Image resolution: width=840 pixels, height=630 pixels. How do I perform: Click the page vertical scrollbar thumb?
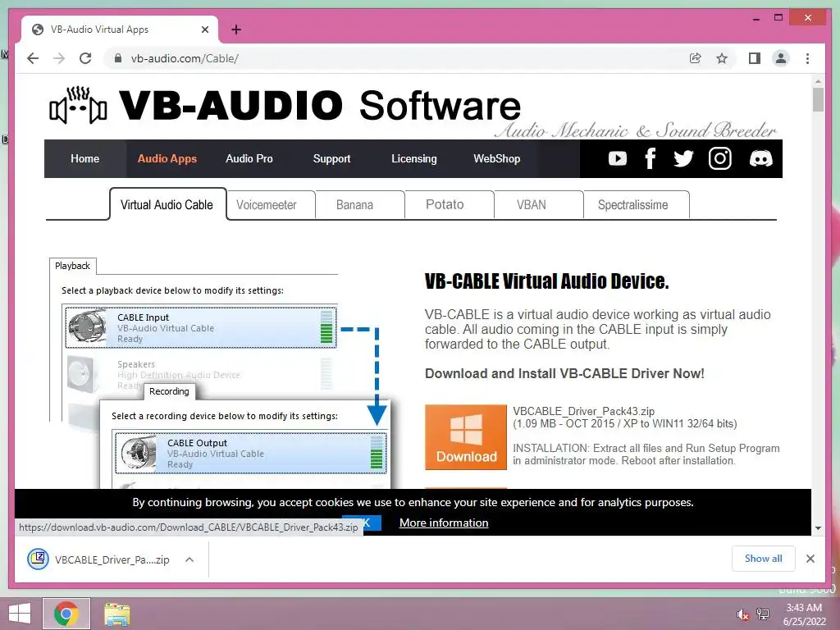(x=818, y=99)
